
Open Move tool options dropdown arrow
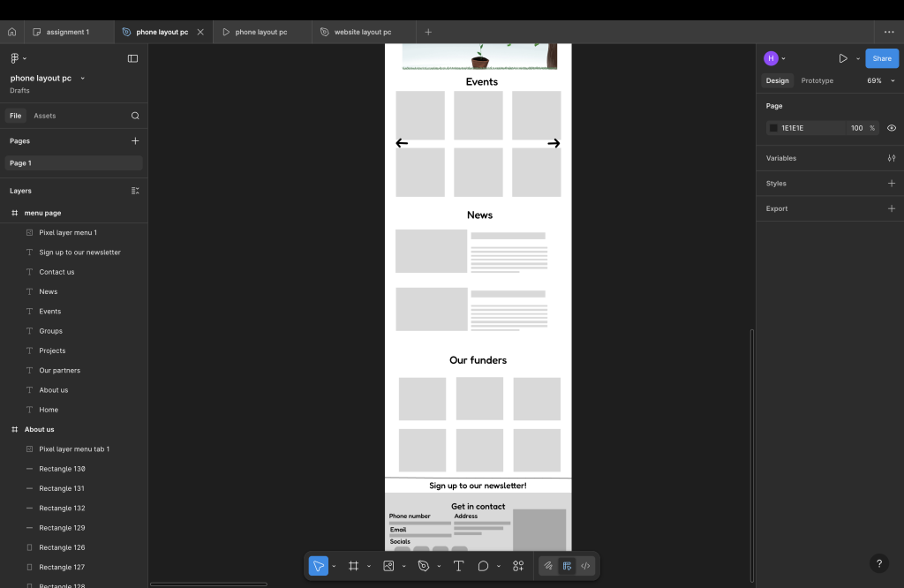pyautogui.click(x=334, y=566)
